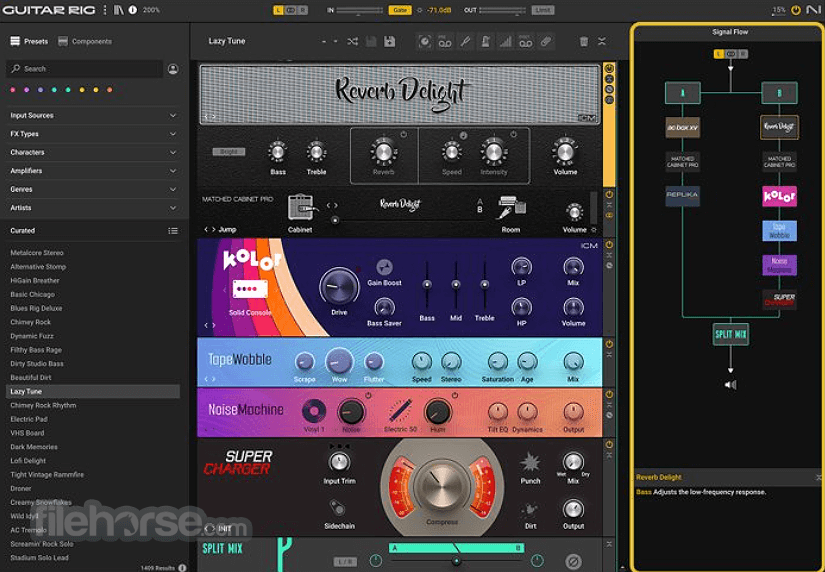Click the Sidechain icon on Supercharger
825x572 pixels.
[337, 508]
